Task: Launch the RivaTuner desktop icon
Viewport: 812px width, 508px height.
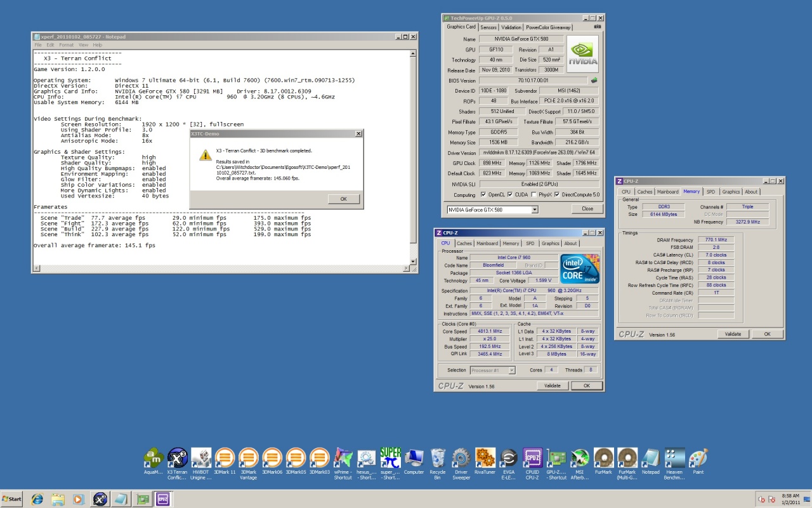Action: pos(485,458)
